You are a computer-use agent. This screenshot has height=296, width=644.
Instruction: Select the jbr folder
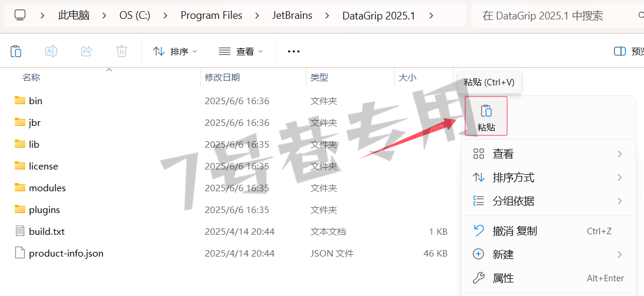click(35, 122)
